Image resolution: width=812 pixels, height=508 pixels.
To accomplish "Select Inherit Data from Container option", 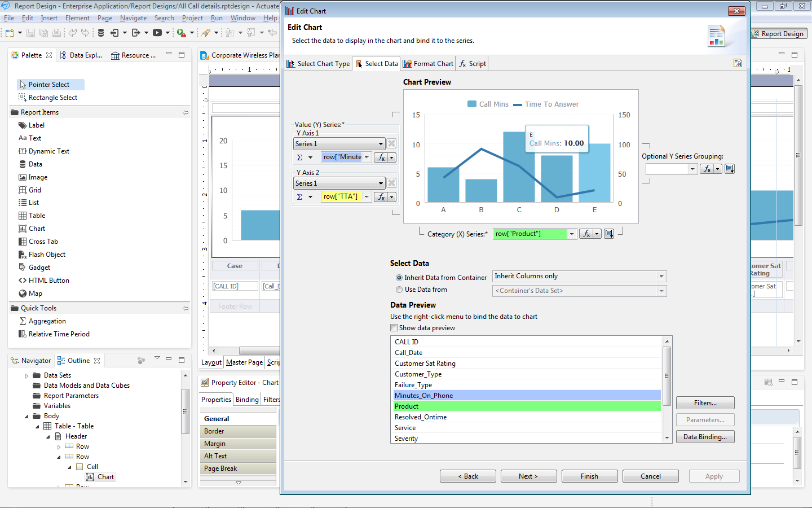I will (x=399, y=278).
